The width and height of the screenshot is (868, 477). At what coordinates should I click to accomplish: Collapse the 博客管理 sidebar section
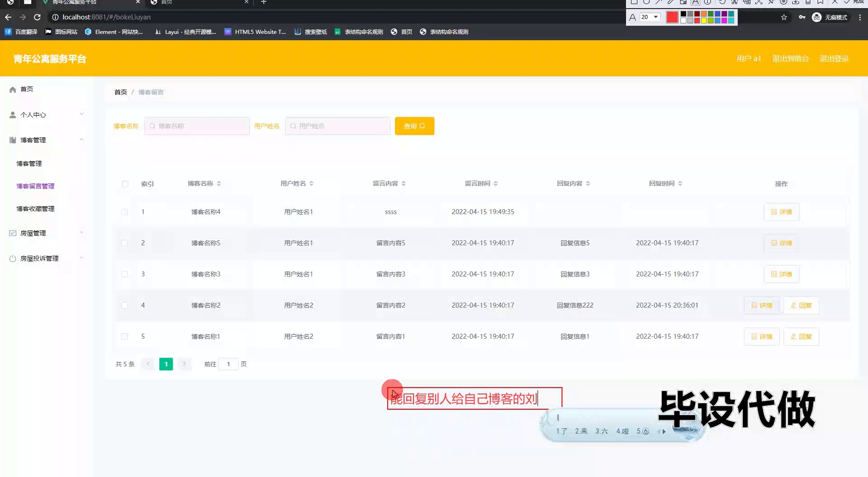(x=47, y=140)
